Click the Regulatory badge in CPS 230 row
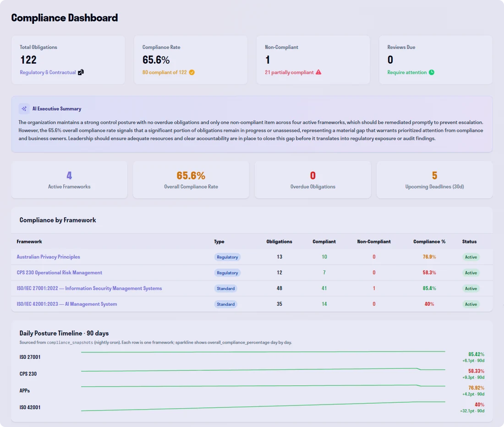 point(227,273)
